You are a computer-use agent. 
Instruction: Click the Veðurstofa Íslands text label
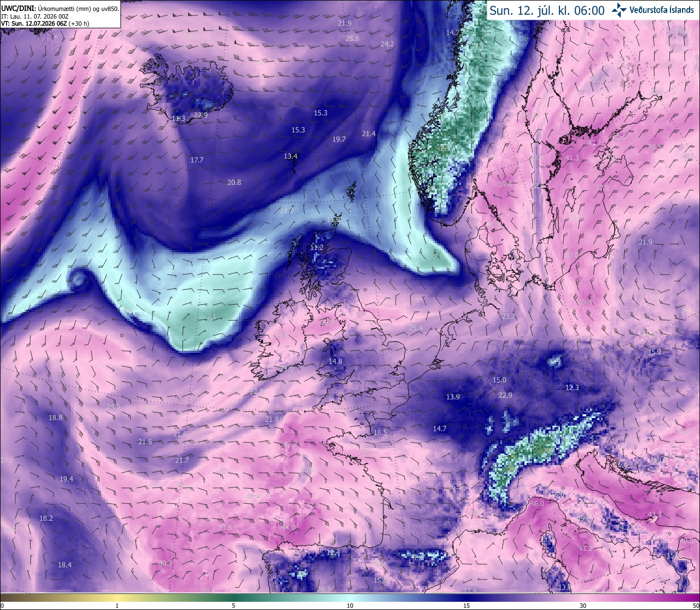click(662, 10)
